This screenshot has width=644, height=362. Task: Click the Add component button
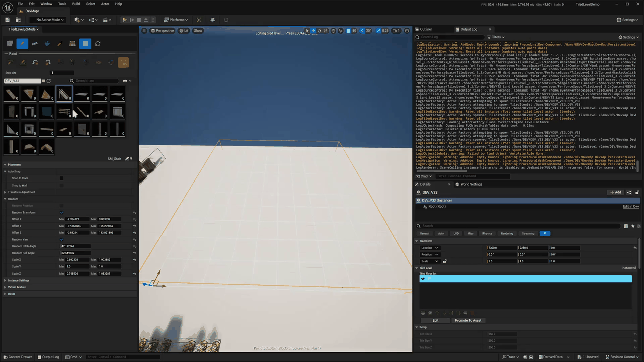click(616, 192)
